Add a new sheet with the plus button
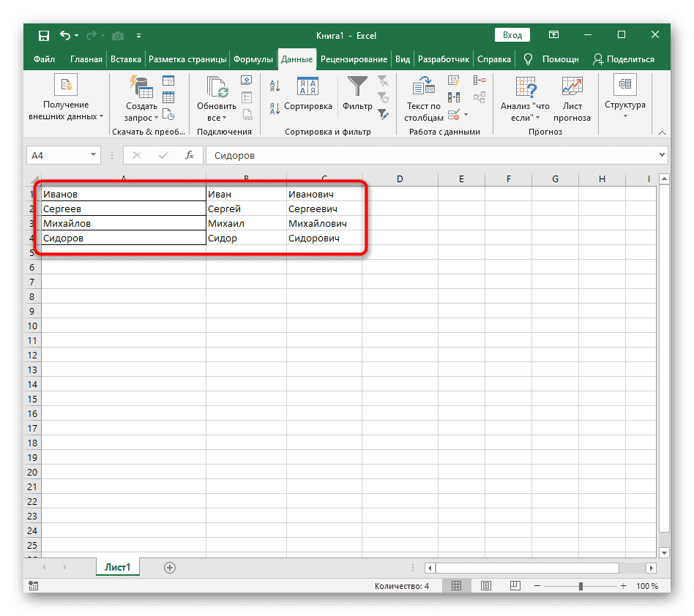 [170, 566]
